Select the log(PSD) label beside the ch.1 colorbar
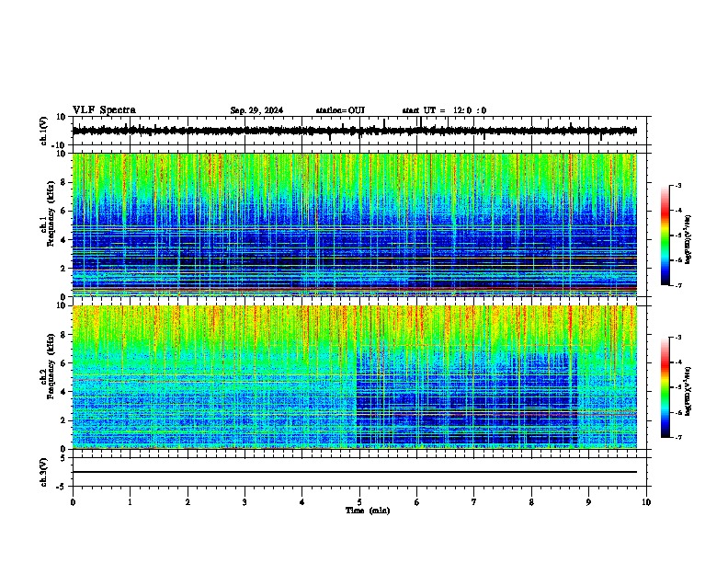728x563 pixels. [688, 240]
